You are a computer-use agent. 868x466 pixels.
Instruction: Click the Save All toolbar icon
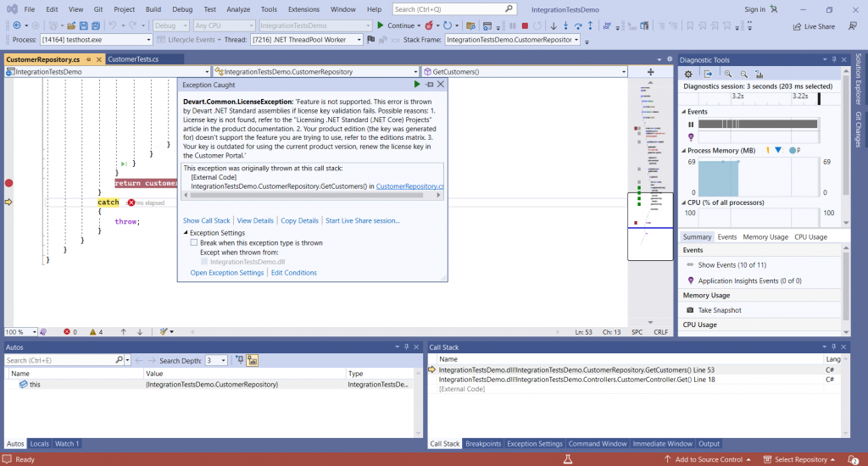point(96,25)
